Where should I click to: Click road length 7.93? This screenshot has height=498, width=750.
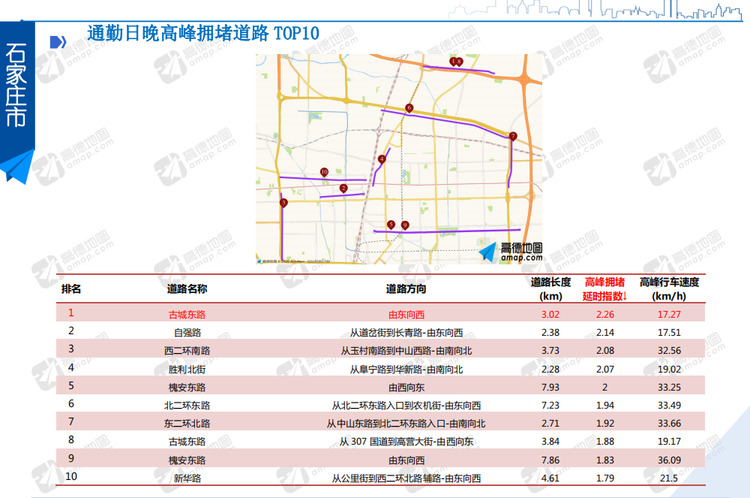pyautogui.click(x=551, y=387)
